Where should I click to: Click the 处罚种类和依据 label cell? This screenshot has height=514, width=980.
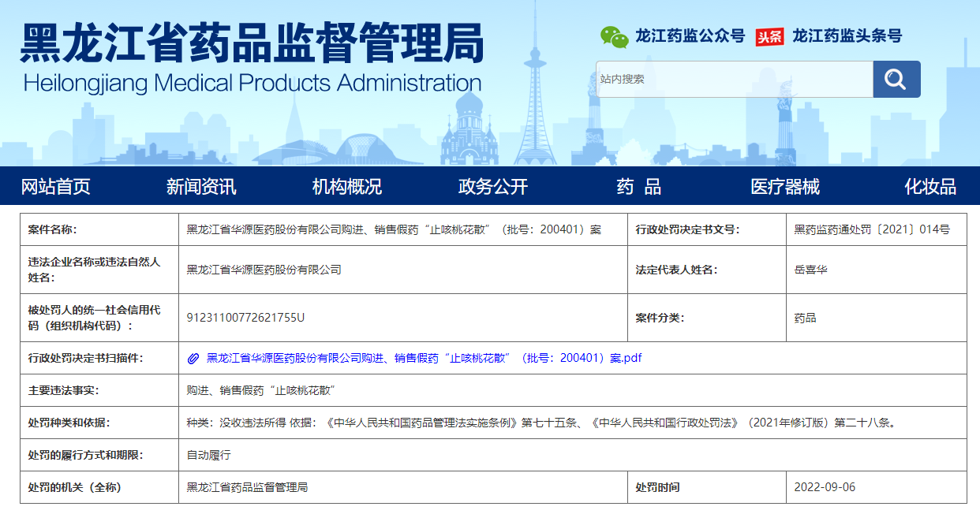pos(99,423)
